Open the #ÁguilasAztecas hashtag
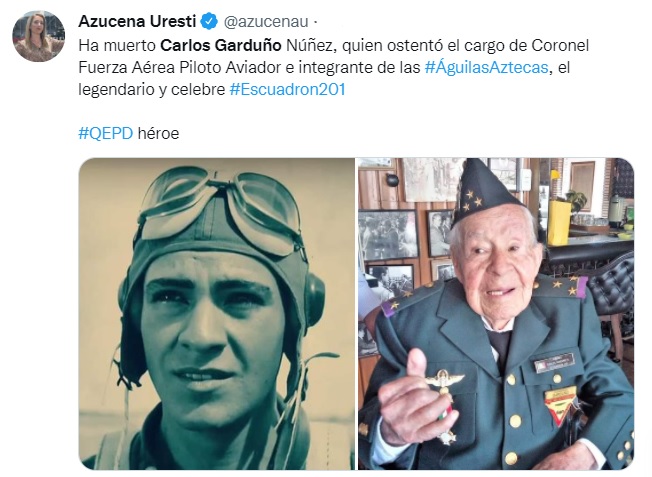The image size is (652, 477). pos(487,67)
